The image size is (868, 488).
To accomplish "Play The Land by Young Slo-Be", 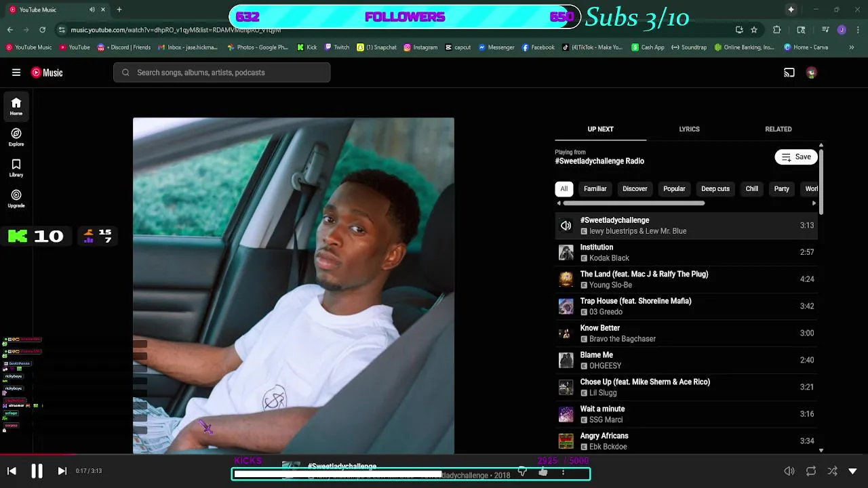I will (x=686, y=279).
